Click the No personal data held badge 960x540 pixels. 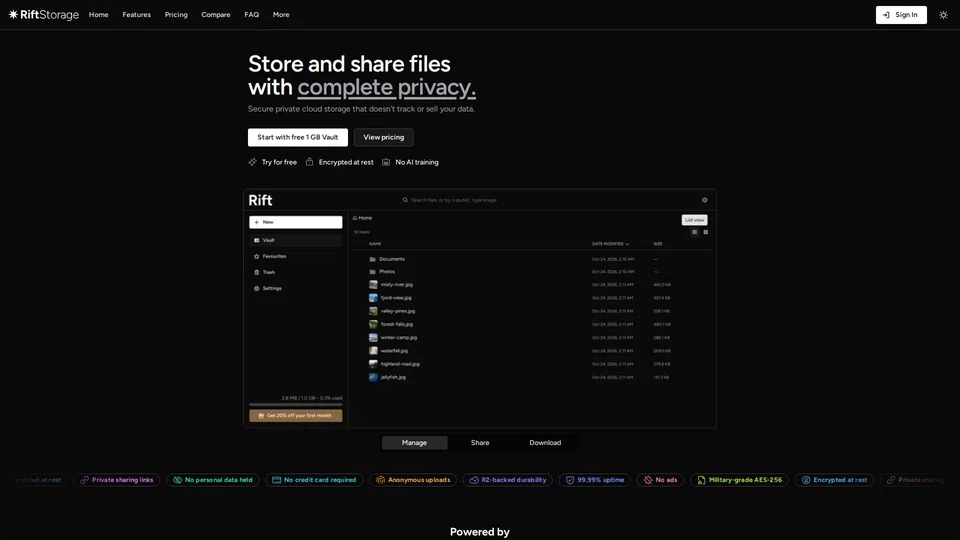tap(212, 480)
